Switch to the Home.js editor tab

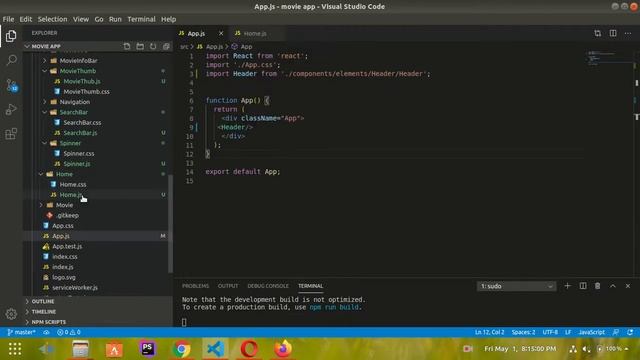pyautogui.click(x=255, y=33)
